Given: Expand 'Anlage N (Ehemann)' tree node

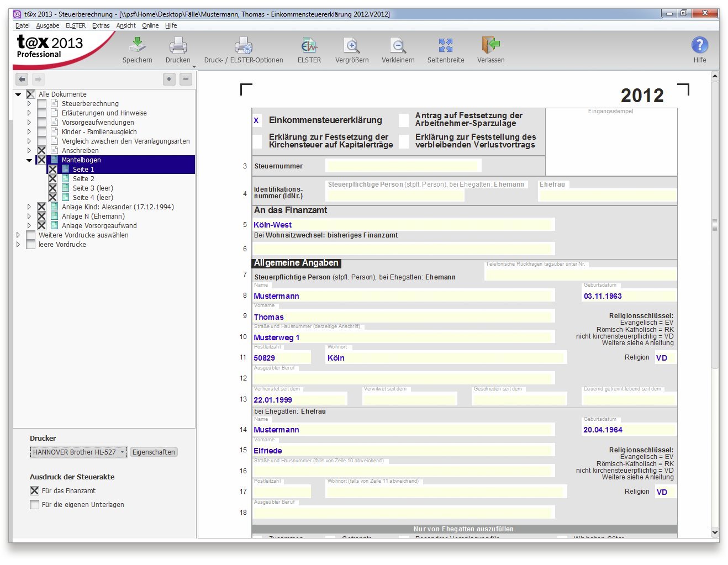Looking at the screenshot, I should (x=29, y=217).
